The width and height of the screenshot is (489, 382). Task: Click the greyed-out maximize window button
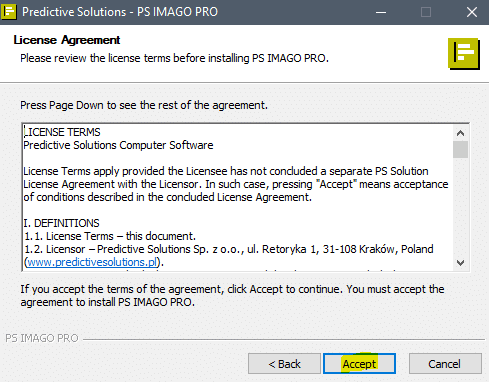pos(426,12)
